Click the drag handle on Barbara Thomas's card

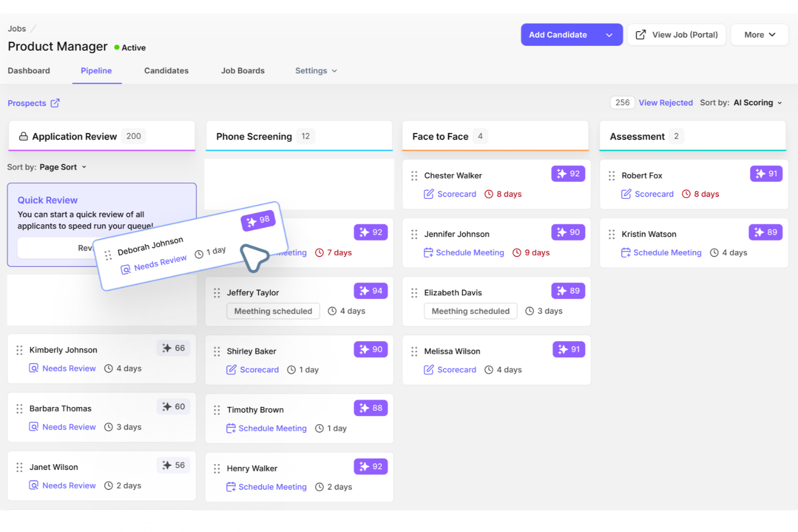19,409
